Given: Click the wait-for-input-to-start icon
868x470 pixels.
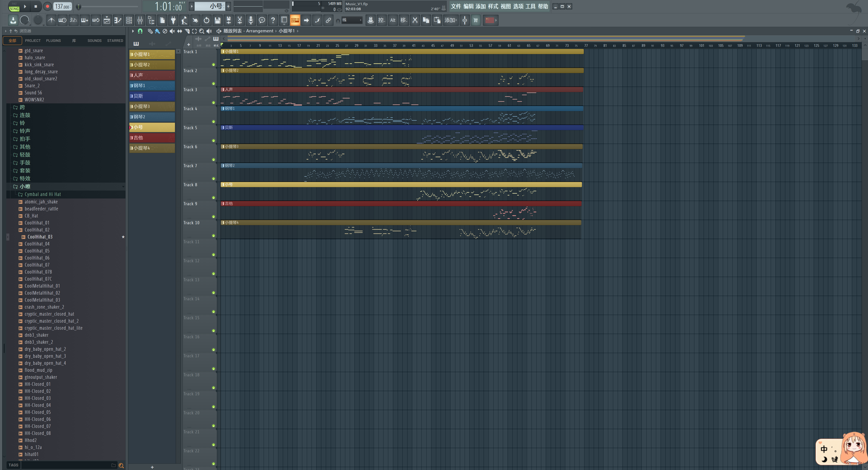Looking at the screenshot, I should click(x=62, y=20).
